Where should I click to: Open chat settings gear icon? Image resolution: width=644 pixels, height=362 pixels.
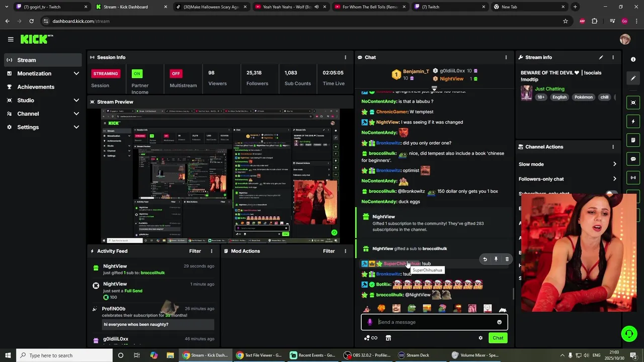click(480, 338)
